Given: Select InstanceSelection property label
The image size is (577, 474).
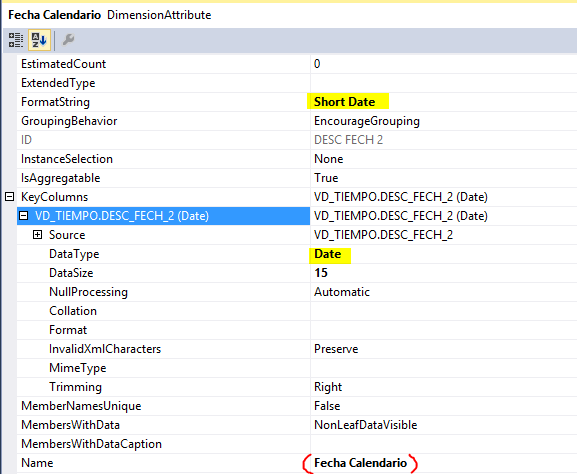Looking at the screenshot, I should point(67,159).
